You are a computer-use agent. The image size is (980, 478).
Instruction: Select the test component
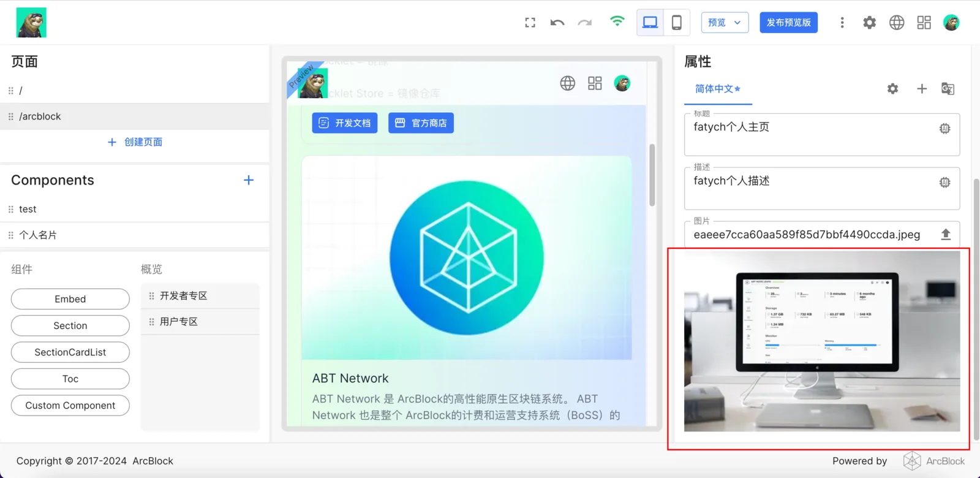pos(135,209)
